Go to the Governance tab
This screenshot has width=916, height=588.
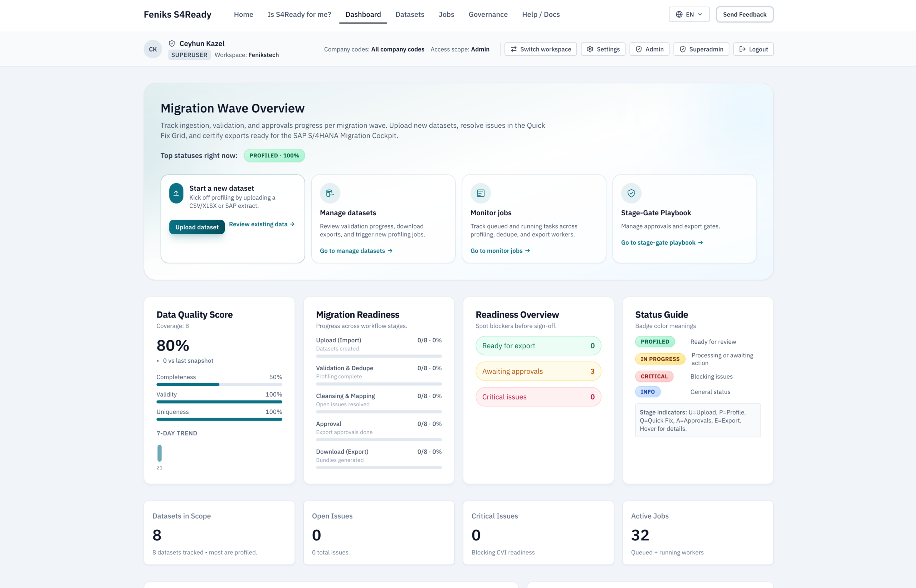pos(488,15)
